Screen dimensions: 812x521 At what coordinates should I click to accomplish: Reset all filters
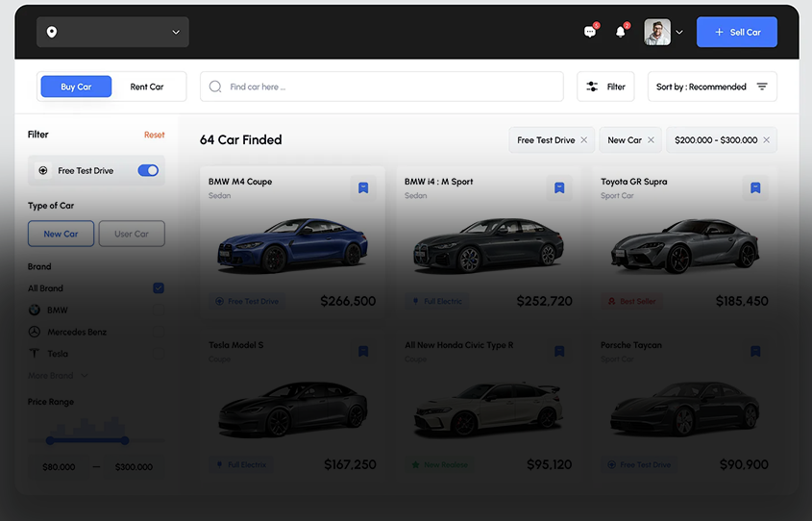pyautogui.click(x=155, y=135)
